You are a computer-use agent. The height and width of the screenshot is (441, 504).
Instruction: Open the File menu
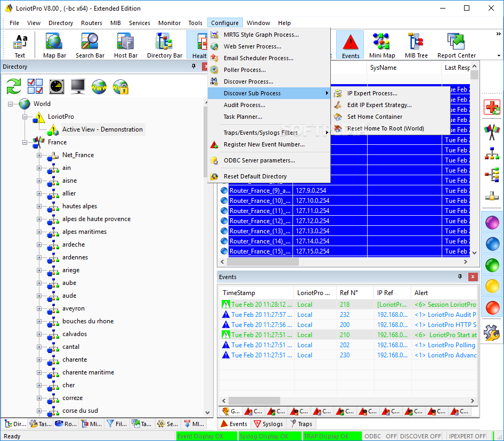click(x=14, y=23)
